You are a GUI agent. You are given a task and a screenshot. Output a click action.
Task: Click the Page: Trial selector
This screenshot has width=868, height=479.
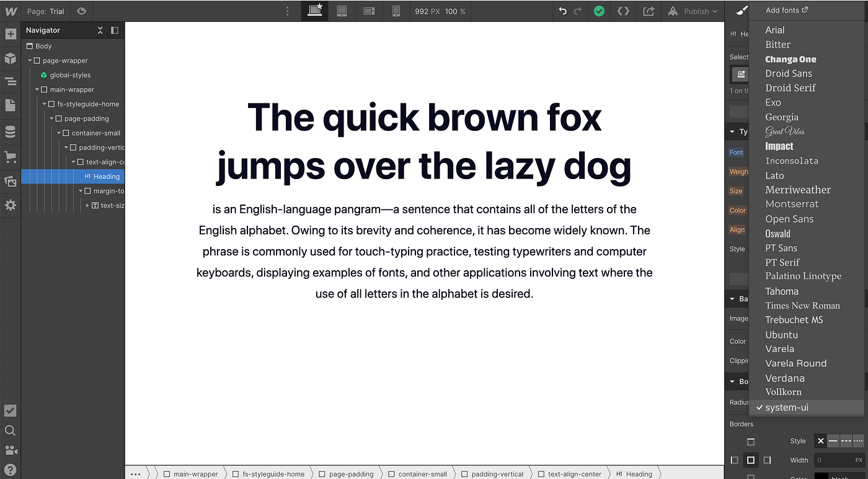[x=46, y=11]
